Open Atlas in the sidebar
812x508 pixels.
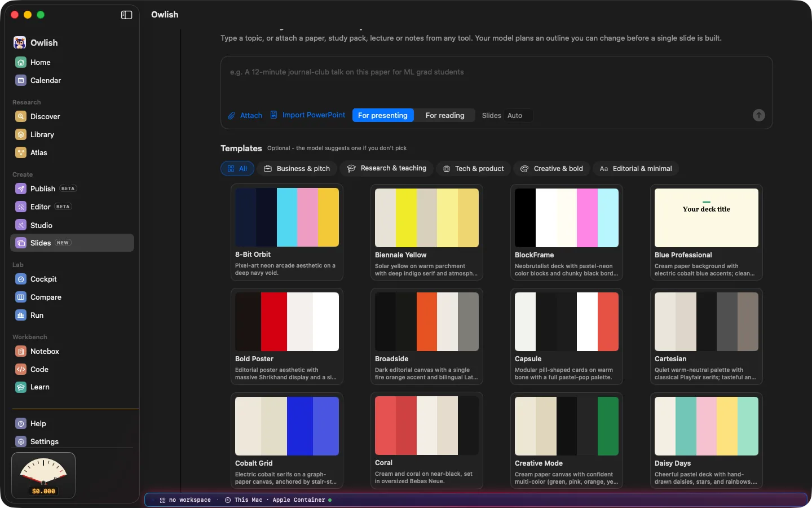[x=72, y=152]
